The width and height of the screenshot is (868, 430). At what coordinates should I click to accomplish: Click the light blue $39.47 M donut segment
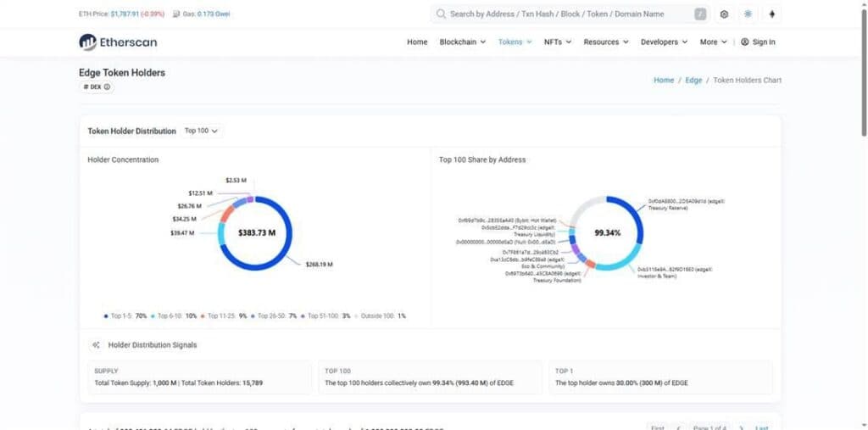pos(222,233)
